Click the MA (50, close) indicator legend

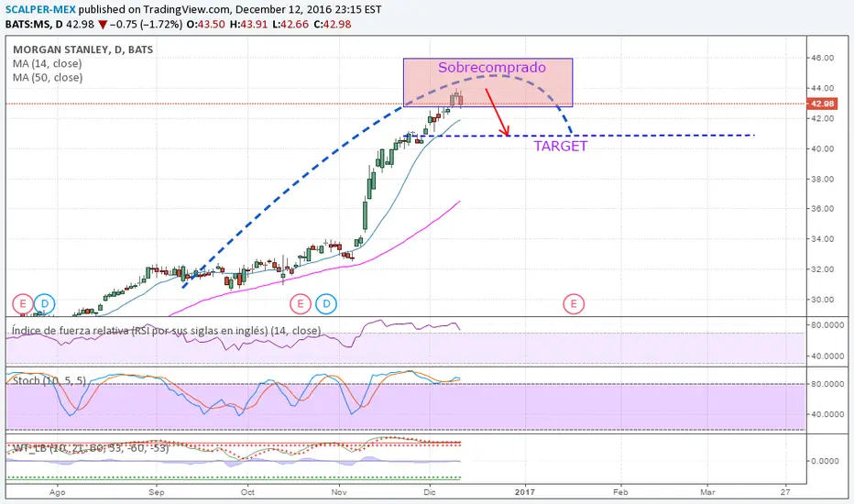[48, 77]
